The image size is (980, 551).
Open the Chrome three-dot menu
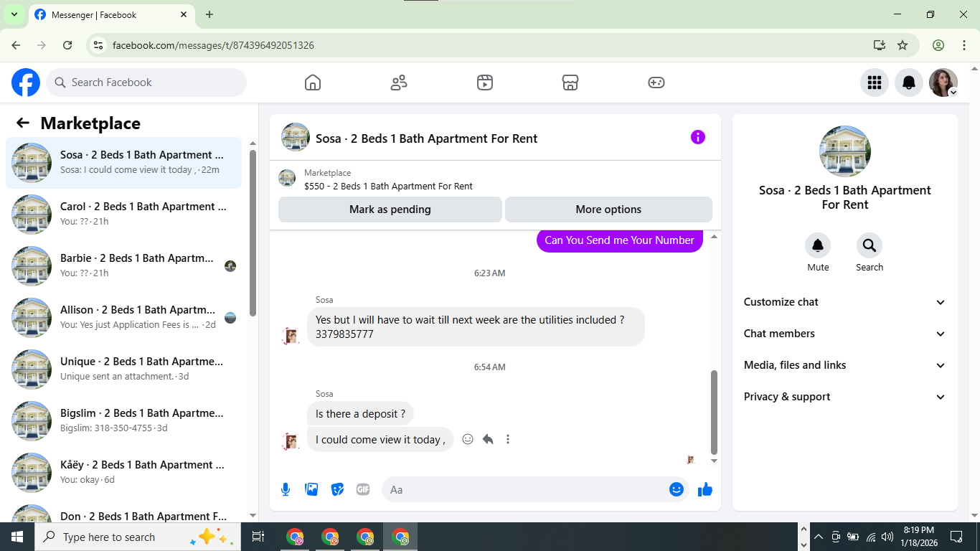964,45
